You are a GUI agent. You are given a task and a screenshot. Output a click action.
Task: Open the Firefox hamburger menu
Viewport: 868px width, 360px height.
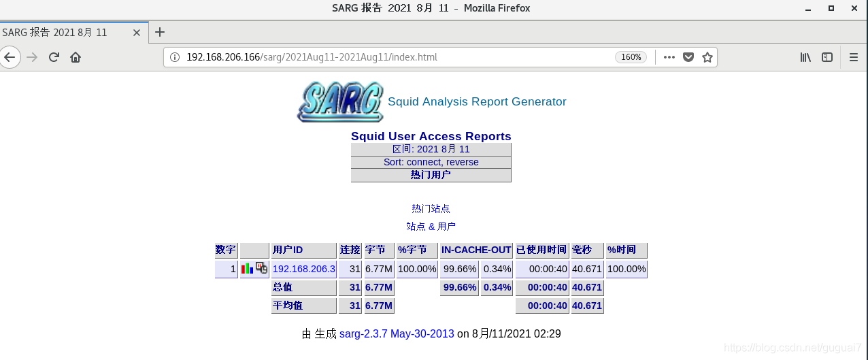pos(854,57)
